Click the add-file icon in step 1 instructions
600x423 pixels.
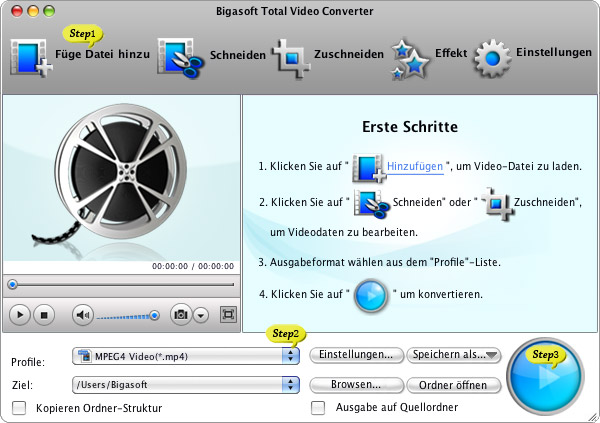369,167
